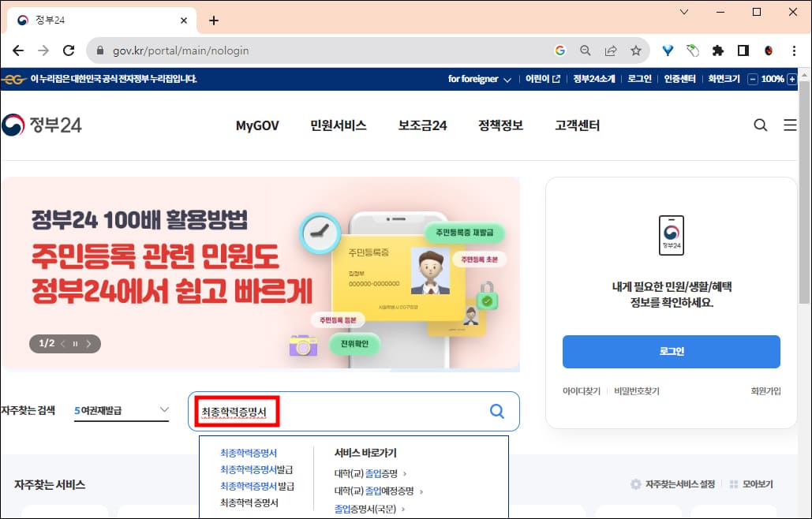Click the 정부24 logo to go home
Image resolution: width=812 pixels, height=519 pixels.
(x=42, y=124)
